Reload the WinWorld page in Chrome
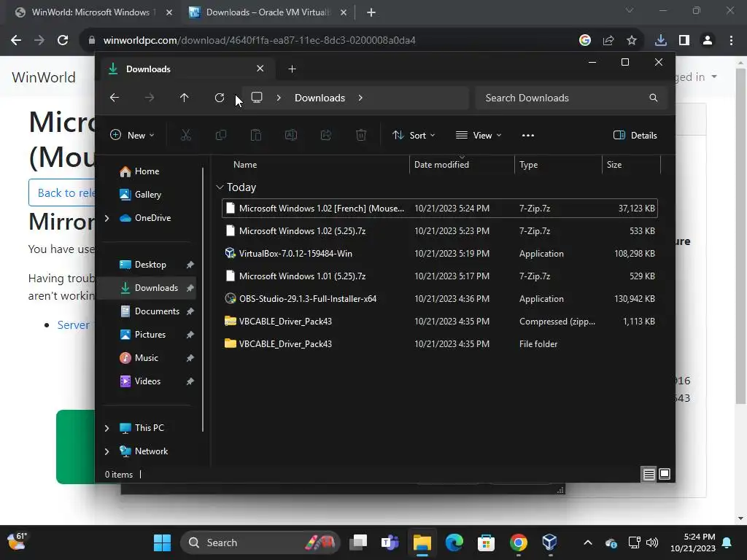Image resolution: width=747 pixels, height=560 pixels. (x=63, y=41)
